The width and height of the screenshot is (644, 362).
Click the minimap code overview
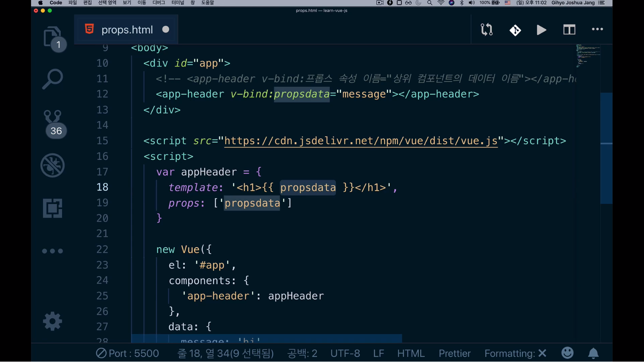click(588, 56)
